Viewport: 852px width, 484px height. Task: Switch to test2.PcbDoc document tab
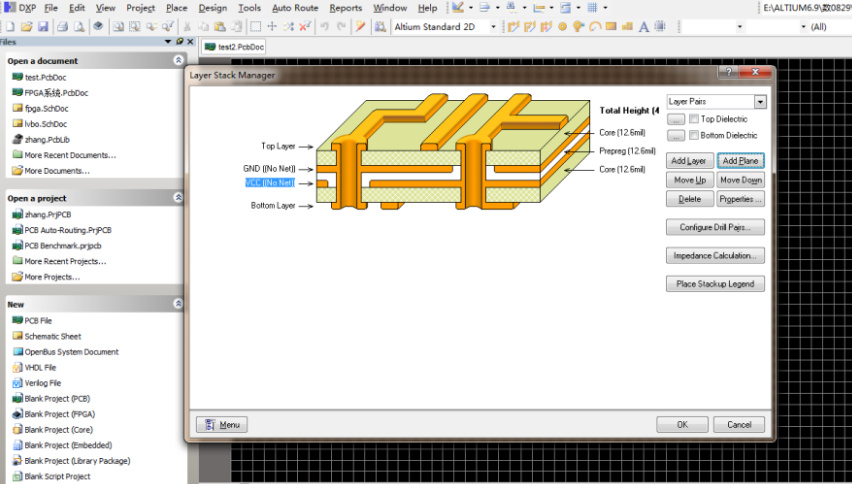234,47
